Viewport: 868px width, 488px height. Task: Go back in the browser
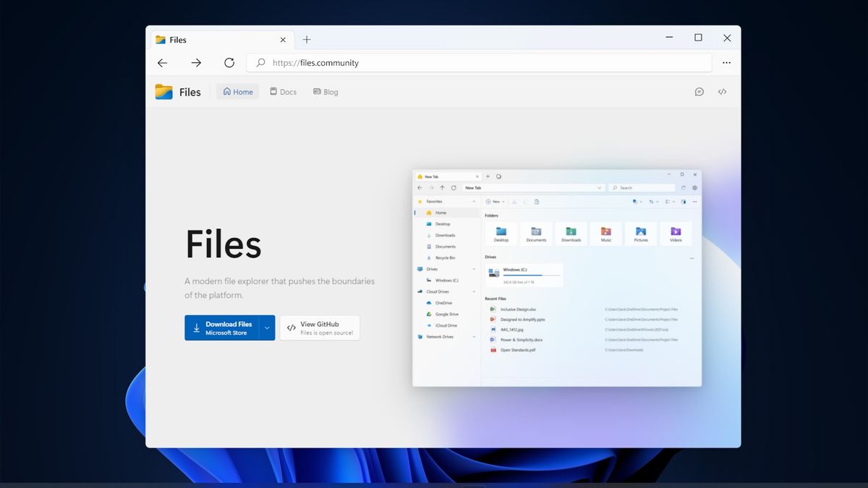[162, 63]
